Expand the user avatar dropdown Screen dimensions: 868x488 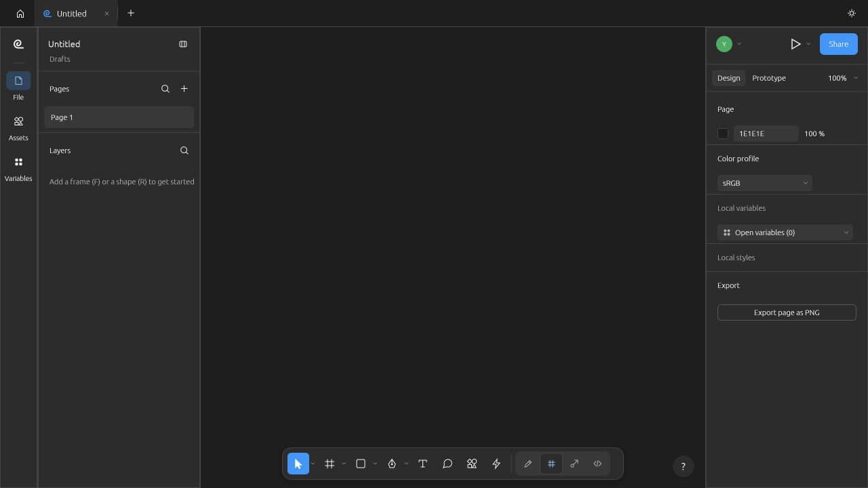739,44
